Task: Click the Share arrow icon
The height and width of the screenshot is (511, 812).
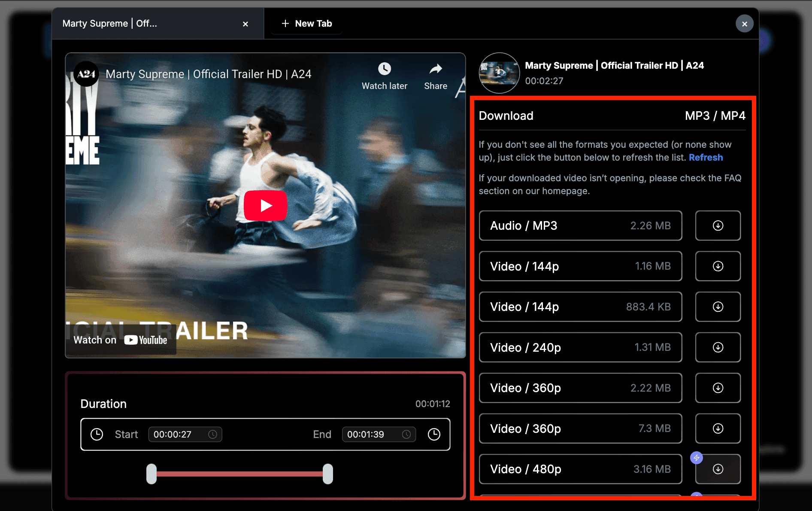Action: [436, 69]
